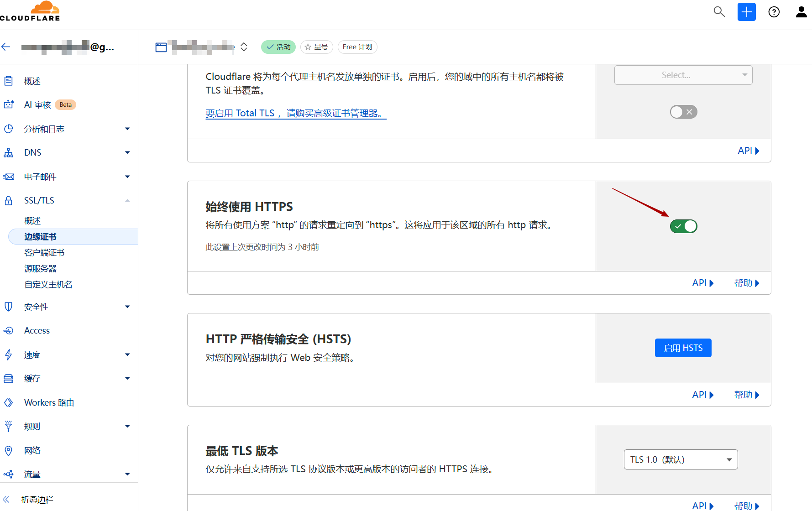Turn off the 始终使用 HTTPS toggle
The height and width of the screenshot is (511, 812).
tap(683, 226)
